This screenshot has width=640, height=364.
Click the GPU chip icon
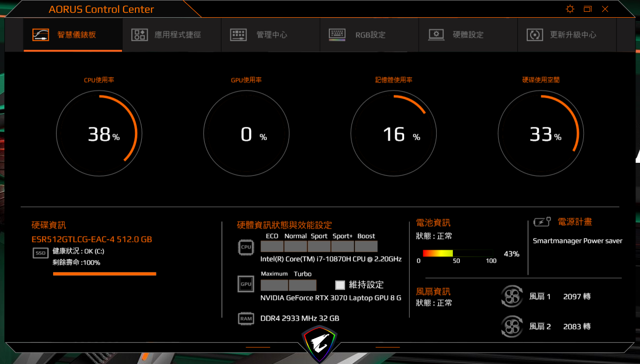pyautogui.click(x=246, y=284)
